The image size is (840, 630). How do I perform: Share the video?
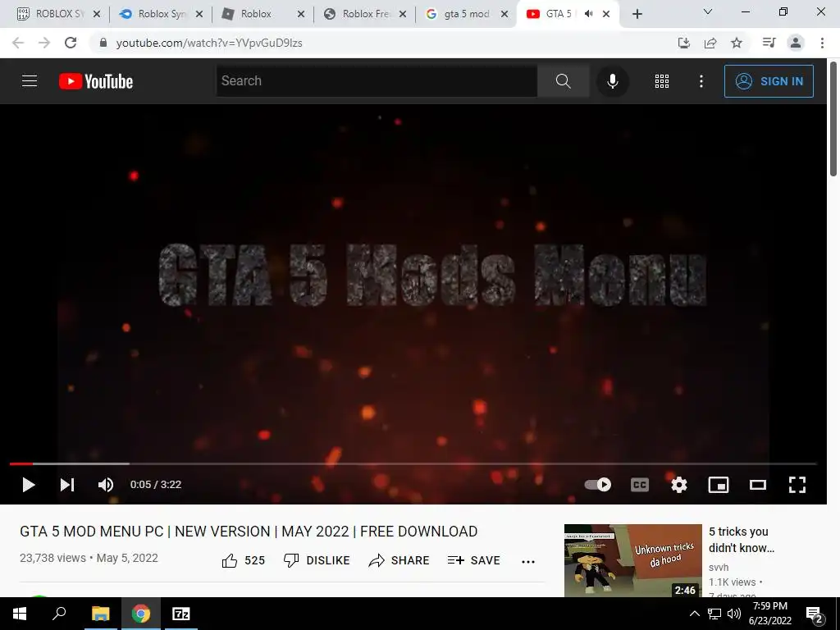click(399, 560)
